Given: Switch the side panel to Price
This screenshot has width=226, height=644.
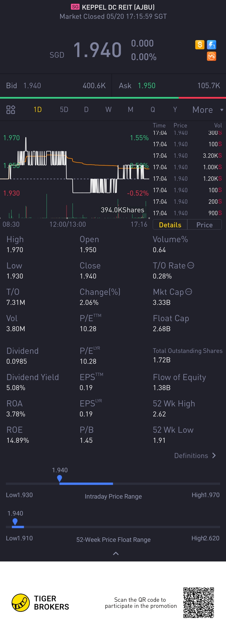Looking at the screenshot, I should (x=204, y=225).
